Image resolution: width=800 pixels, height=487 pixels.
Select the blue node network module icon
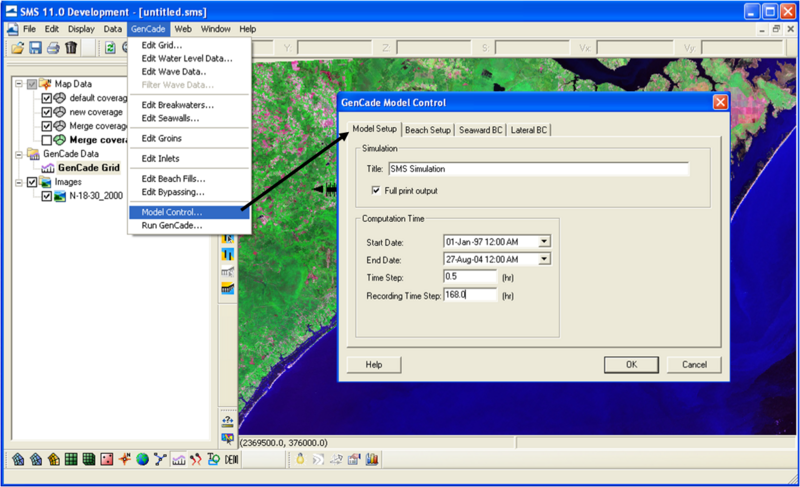pos(160,459)
